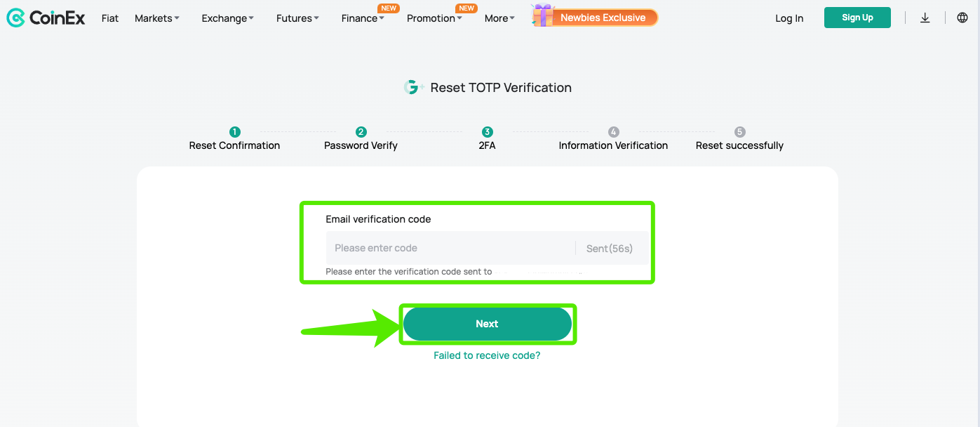Select step 2 Password Verify circle

tap(361, 132)
